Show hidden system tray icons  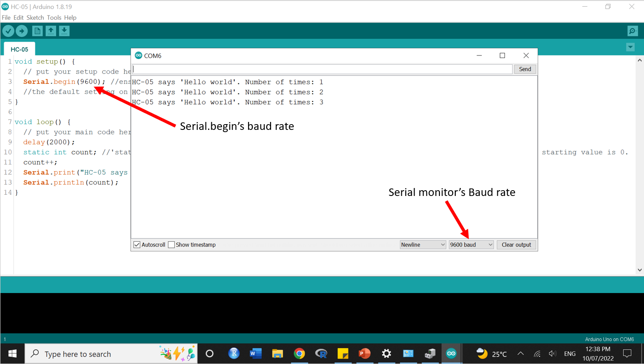[521, 354]
